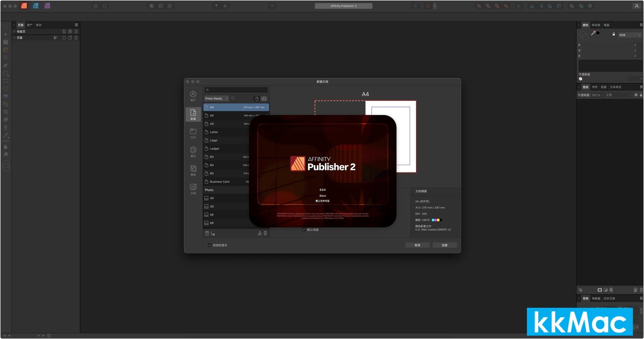Viewport: 644px width, 339px height.
Task: Select the Zoom tool in tools panel
Action: point(6,154)
